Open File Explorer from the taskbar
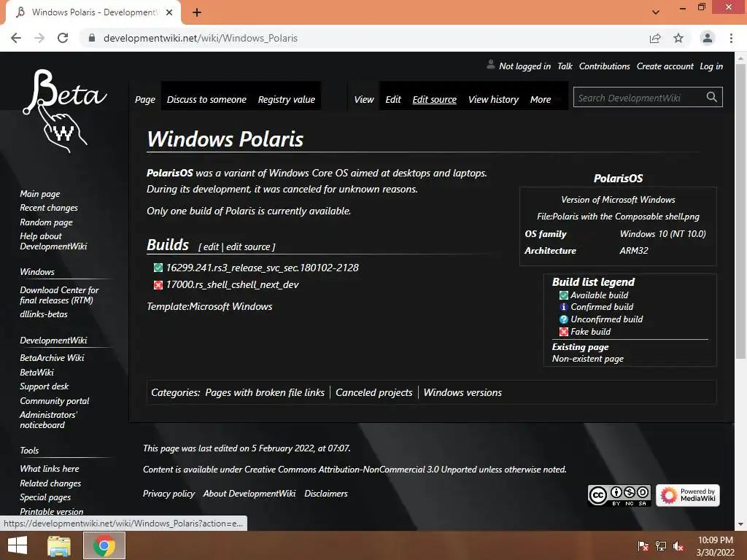 (x=59, y=545)
